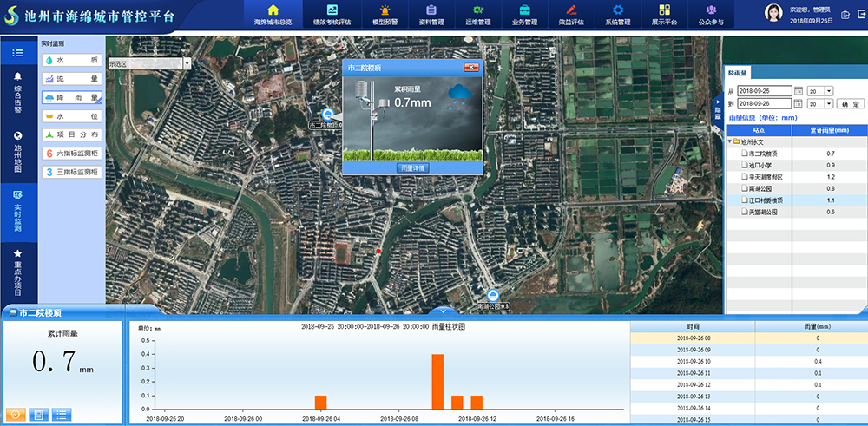
Task: Open 模型预警 alarm menu
Action: tap(385, 15)
